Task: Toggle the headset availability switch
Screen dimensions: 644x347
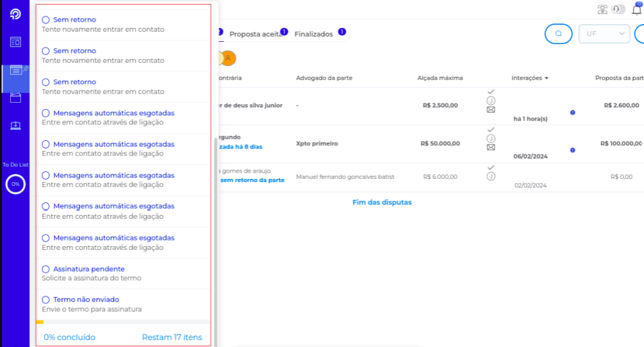Action: coord(618,10)
